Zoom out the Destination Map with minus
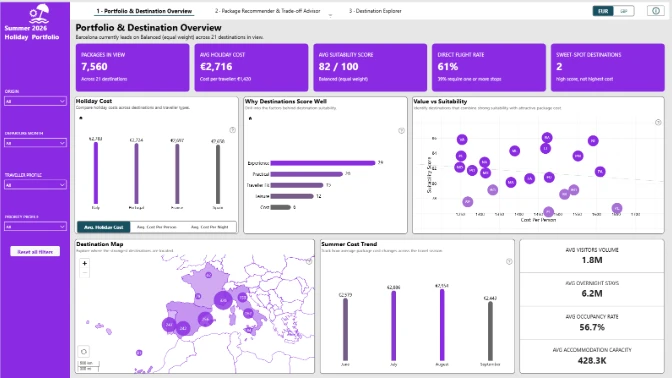672x378 pixels. tap(84, 273)
